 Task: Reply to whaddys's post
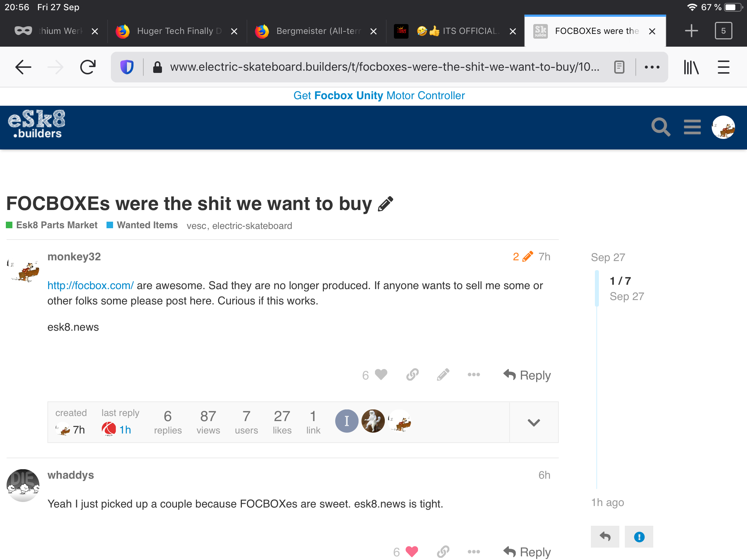coord(527,552)
